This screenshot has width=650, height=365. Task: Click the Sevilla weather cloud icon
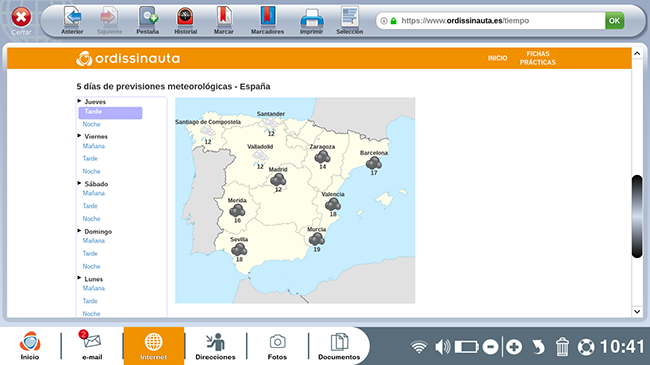(239, 249)
